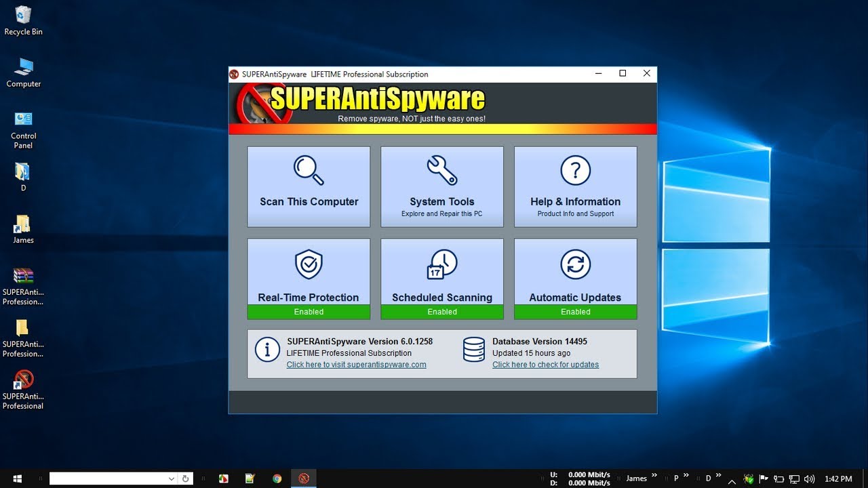Open Automatic Updates refresh tile
The width and height of the screenshot is (868, 488).
[575, 279]
